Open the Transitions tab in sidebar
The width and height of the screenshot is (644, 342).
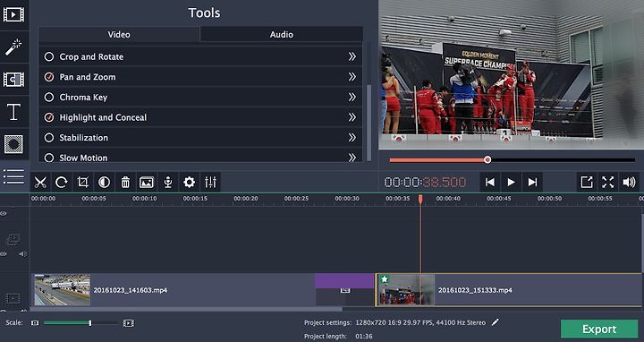[x=13, y=80]
